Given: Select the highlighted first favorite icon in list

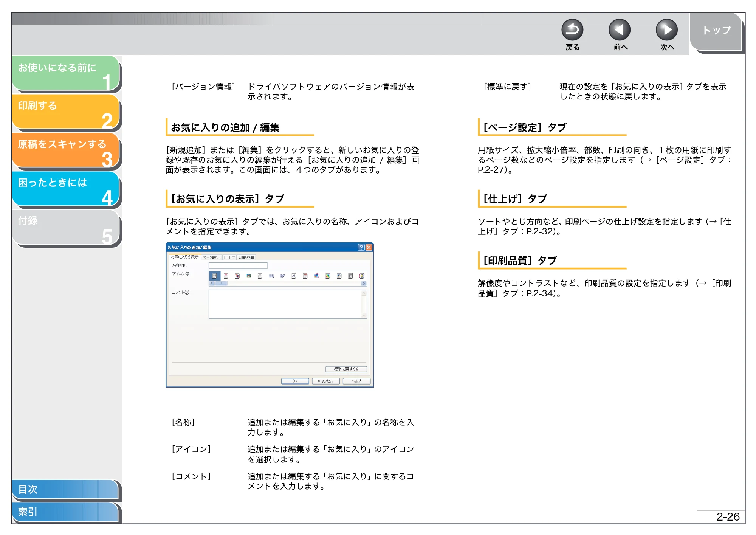Looking at the screenshot, I should pos(215,276).
